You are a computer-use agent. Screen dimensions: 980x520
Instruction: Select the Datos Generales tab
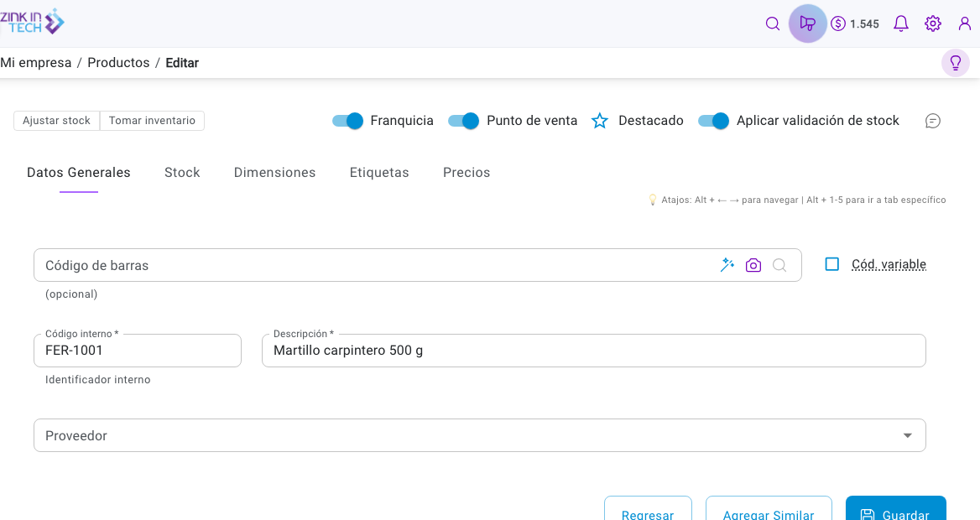tap(79, 173)
